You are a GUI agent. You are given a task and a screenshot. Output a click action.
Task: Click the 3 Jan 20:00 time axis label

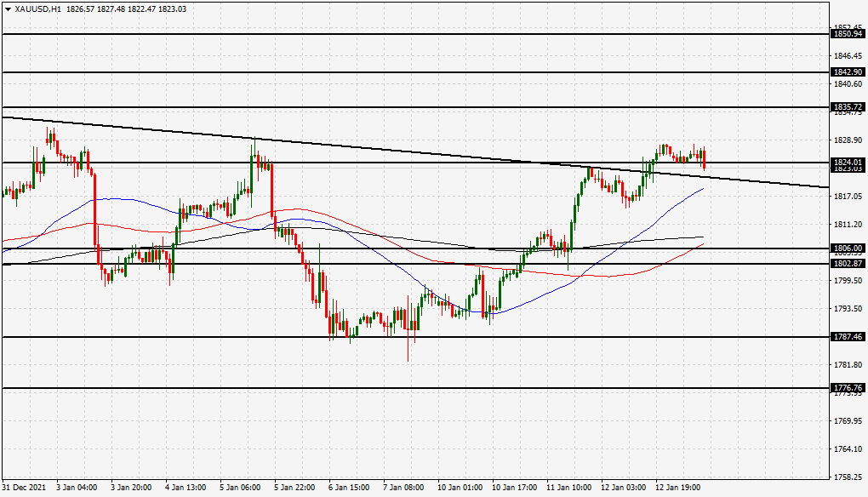point(131,488)
